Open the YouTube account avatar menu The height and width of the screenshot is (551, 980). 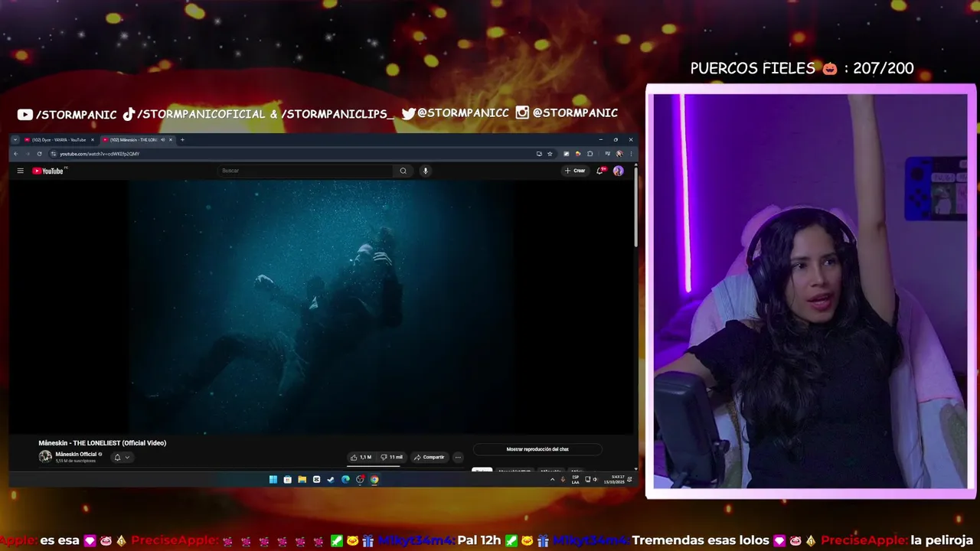618,171
